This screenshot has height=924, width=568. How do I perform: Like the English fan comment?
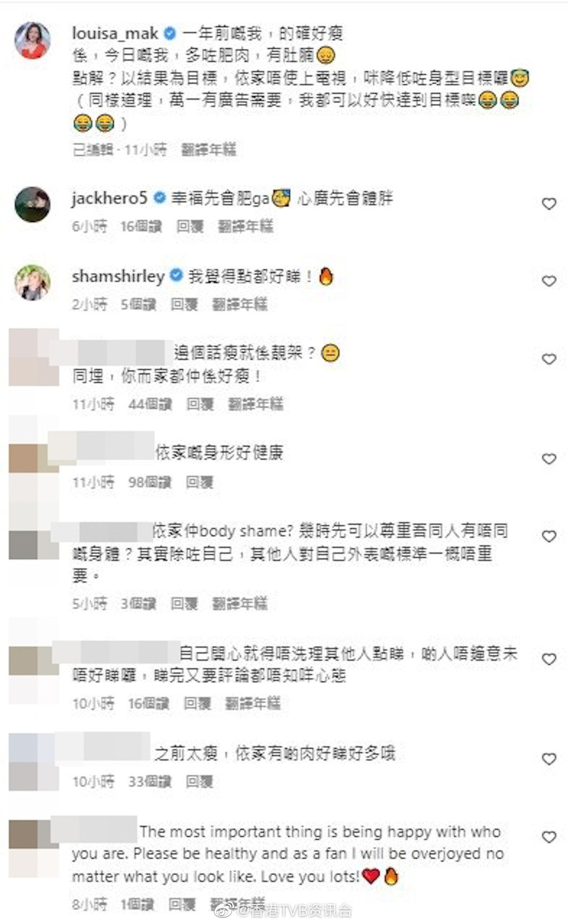coord(549,837)
